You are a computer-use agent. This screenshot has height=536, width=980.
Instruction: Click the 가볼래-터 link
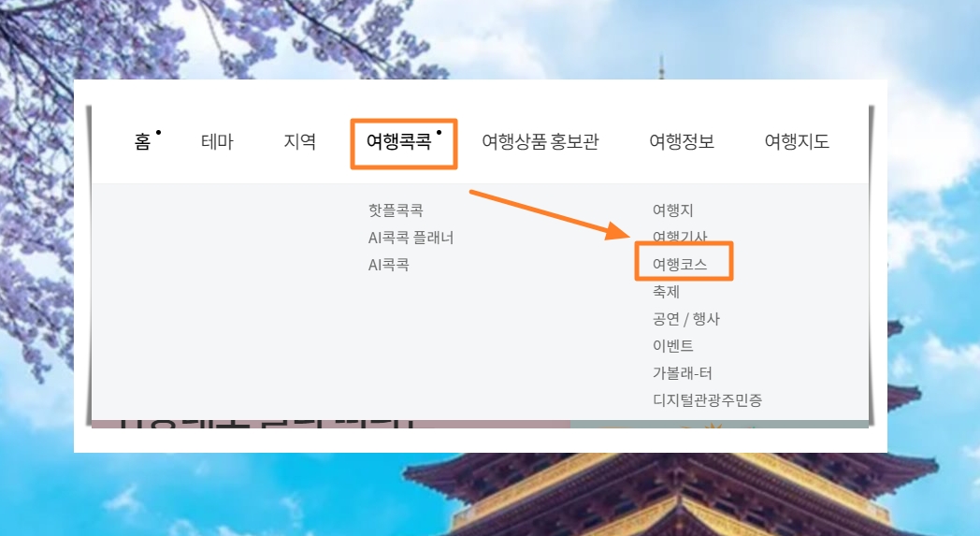click(x=683, y=373)
